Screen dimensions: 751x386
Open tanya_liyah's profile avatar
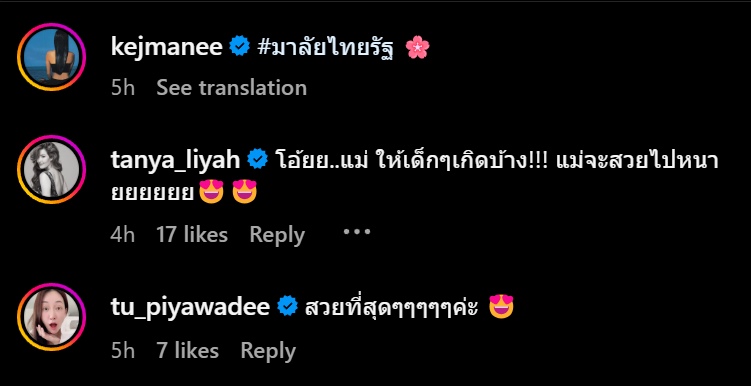pos(51,170)
